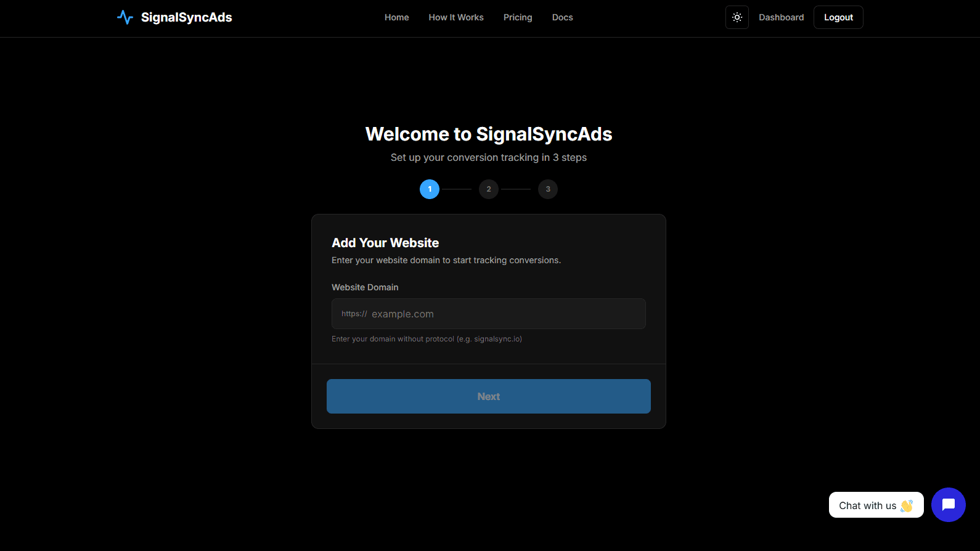Open the chat bubble icon
980x551 pixels.
click(949, 505)
